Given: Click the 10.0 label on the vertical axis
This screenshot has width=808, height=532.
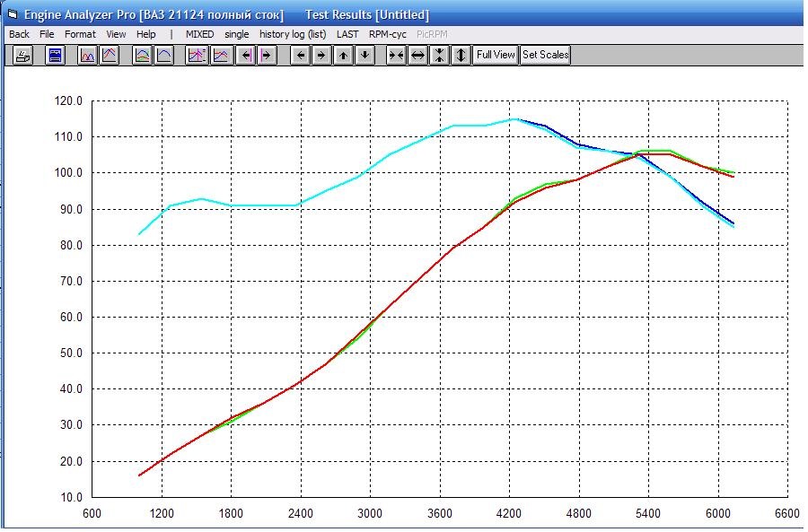Looking at the screenshot, I should (71, 498).
